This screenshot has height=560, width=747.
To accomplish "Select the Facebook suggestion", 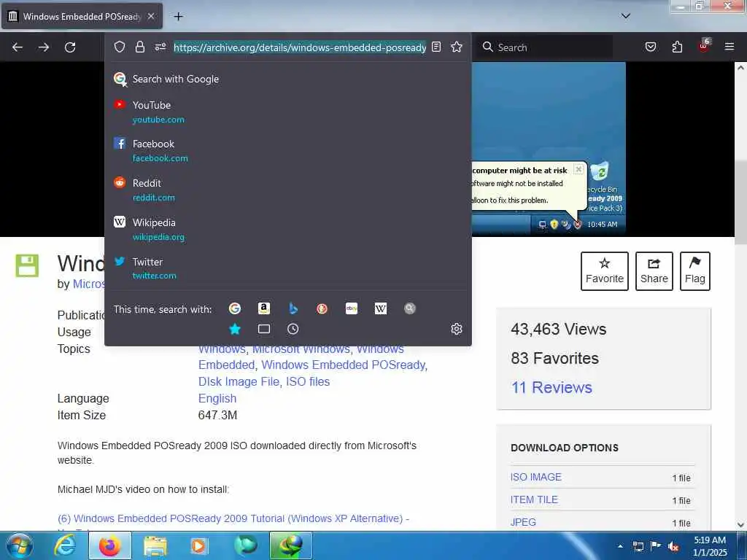I will 288,150.
